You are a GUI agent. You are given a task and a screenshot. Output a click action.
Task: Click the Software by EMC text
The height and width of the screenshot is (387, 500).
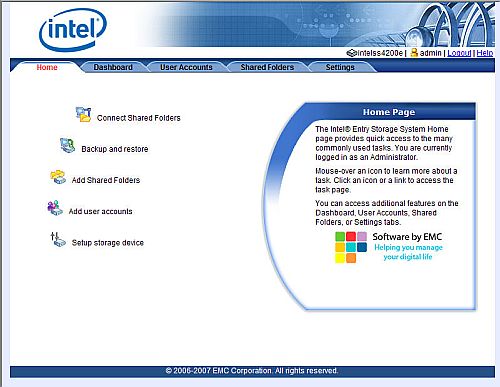[x=407, y=237]
